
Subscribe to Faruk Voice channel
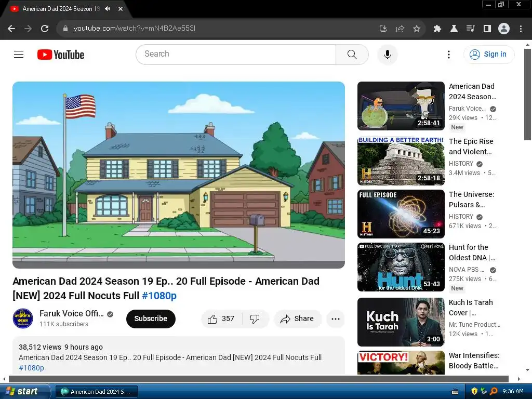(x=151, y=318)
